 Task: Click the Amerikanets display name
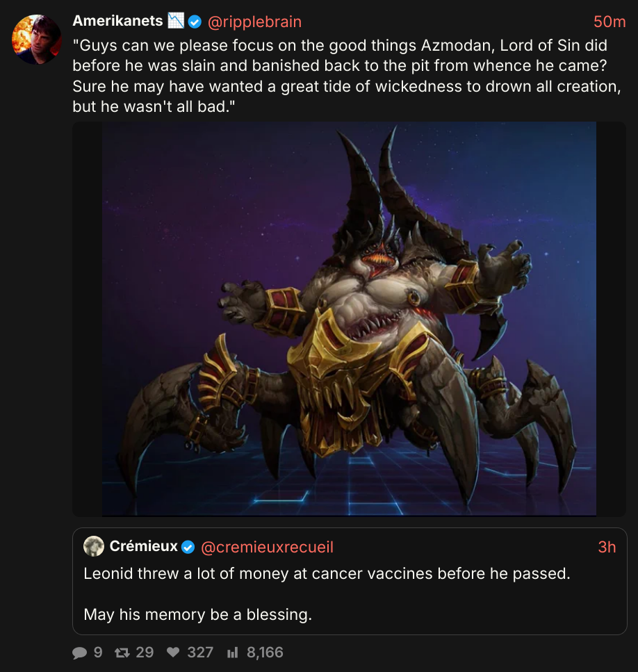pos(118,21)
